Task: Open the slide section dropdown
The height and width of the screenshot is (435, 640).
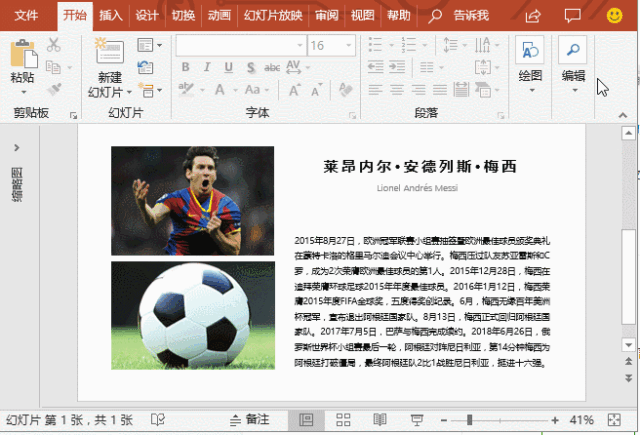Action: [x=149, y=90]
